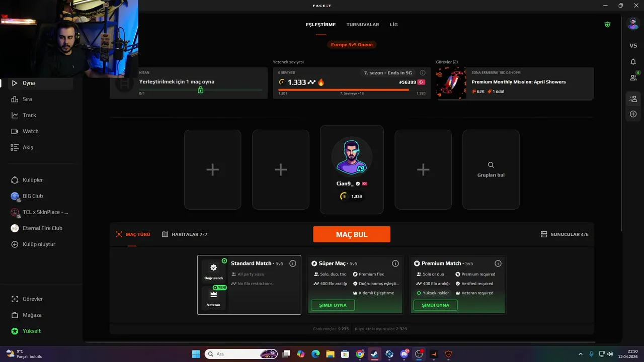644x362 pixels.
Task: Add player in party slot right of Cian9_
Action: [x=423, y=169]
